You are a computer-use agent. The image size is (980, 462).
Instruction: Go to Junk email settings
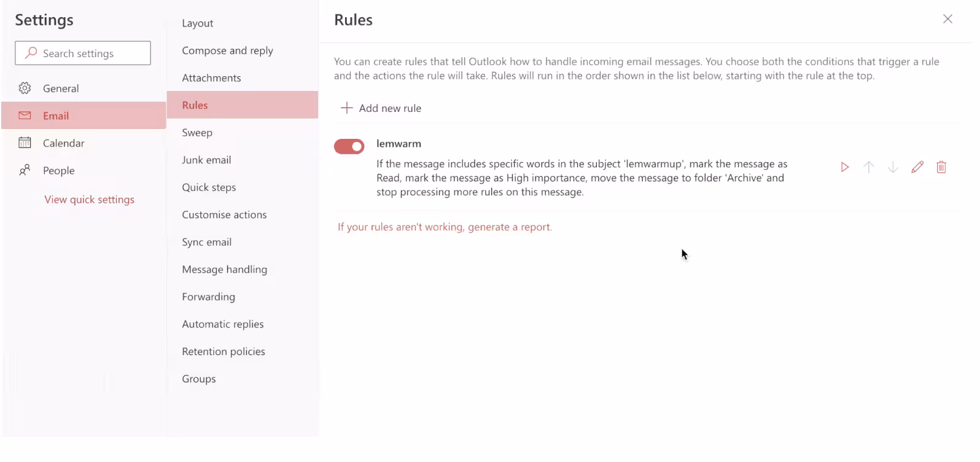pyautogui.click(x=206, y=160)
